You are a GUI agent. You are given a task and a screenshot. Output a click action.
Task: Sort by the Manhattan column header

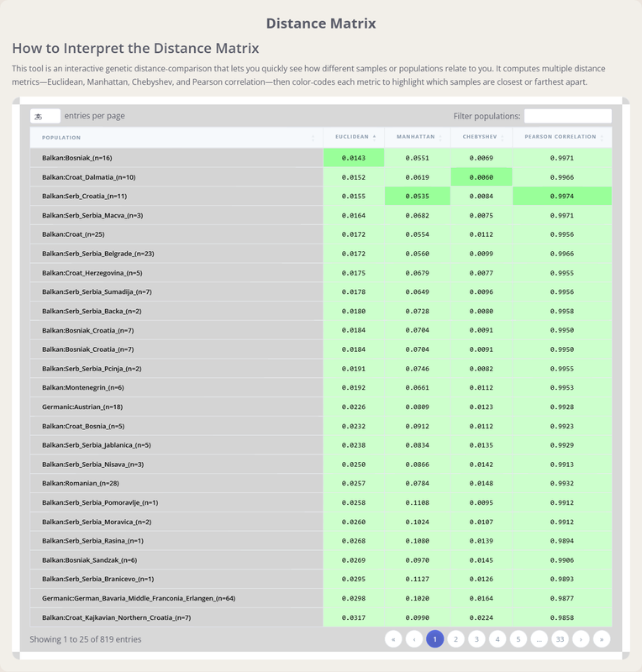click(418, 137)
